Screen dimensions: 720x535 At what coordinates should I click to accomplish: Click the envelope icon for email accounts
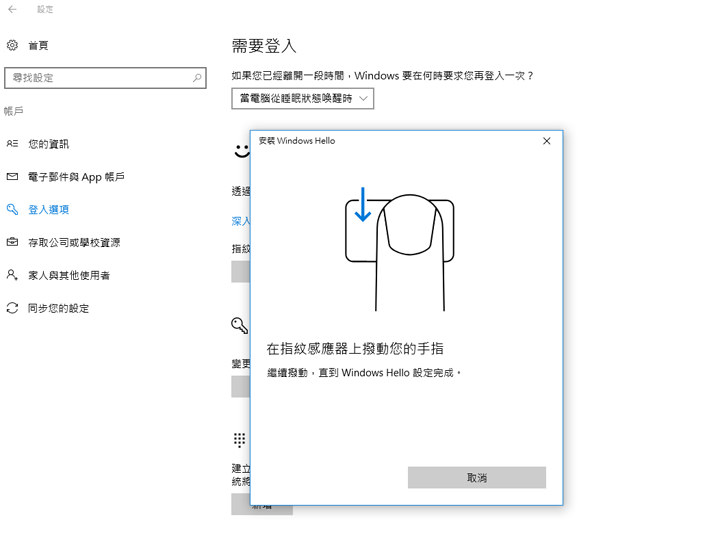[12, 177]
